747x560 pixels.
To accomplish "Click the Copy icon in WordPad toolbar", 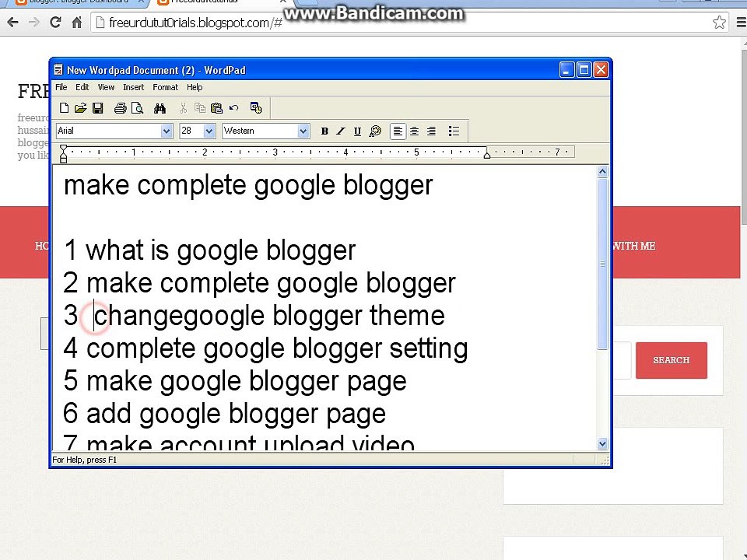I will click(x=200, y=108).
